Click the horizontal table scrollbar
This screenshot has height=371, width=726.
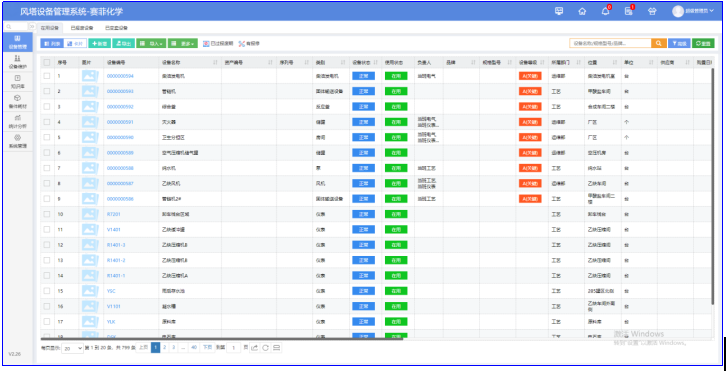point(222,339)
